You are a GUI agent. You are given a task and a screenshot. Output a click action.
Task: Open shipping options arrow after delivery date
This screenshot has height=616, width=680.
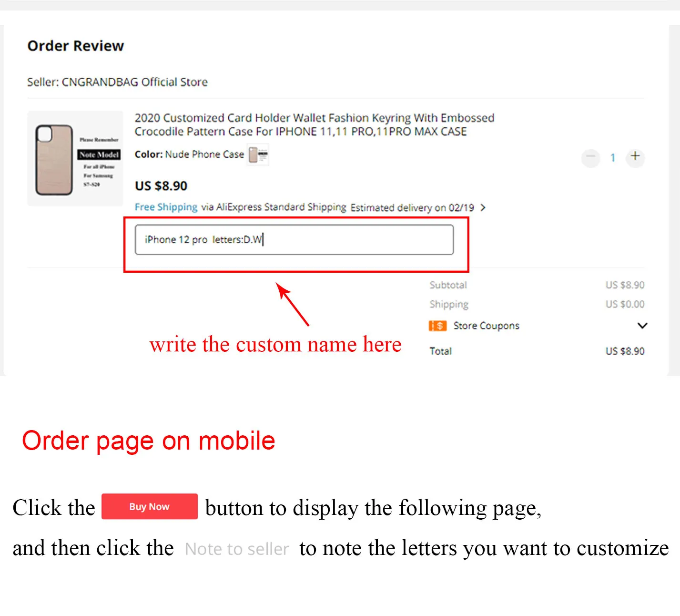(483, 207)
